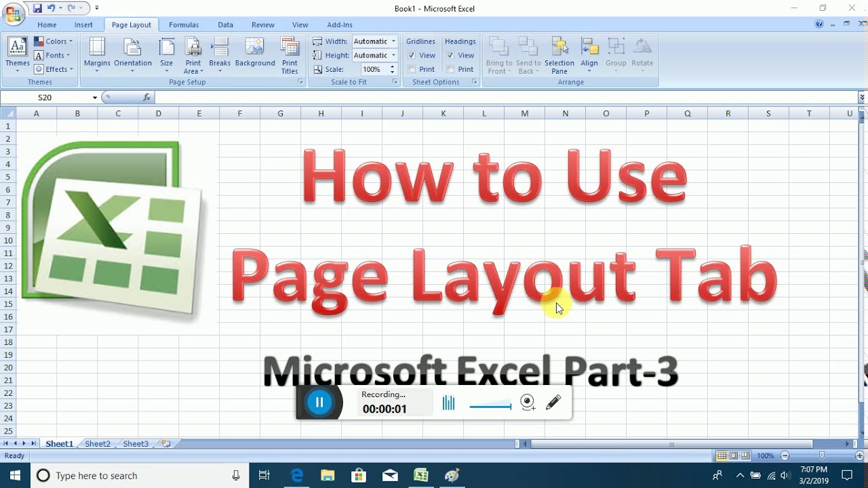The width and height of the screenshot is (868, 488).
Task: Select the Sheet2 worksheet tab
Action: click(98, 444)
